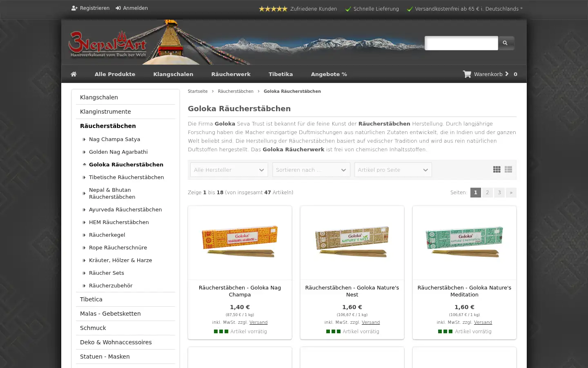Viewport: 588px width, 368px height.
Task: Select Malas - Gebetsketten category
Action: point(125,314)
